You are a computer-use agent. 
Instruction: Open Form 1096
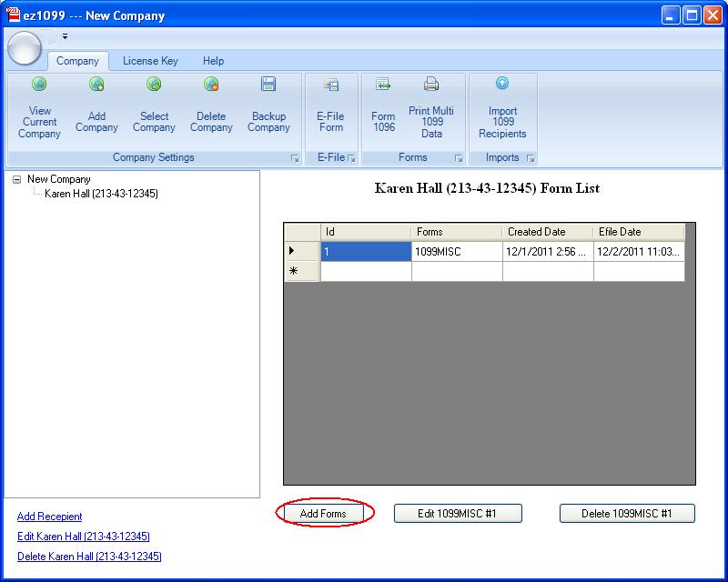[383, 109]
